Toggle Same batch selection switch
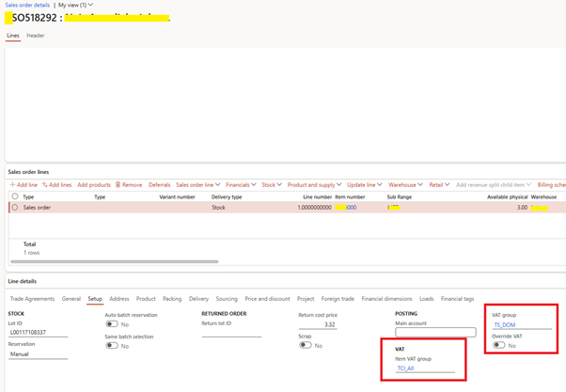566x392 pixels. 112,346
